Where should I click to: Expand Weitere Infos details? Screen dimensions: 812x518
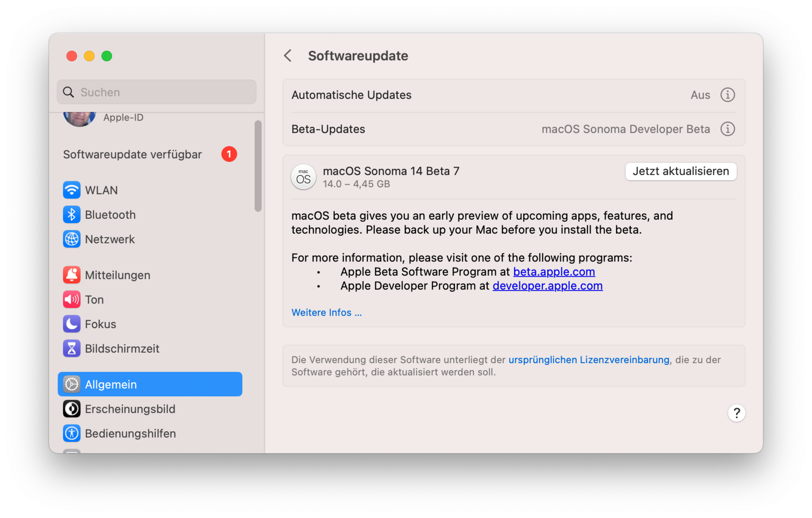coord(326,313)
